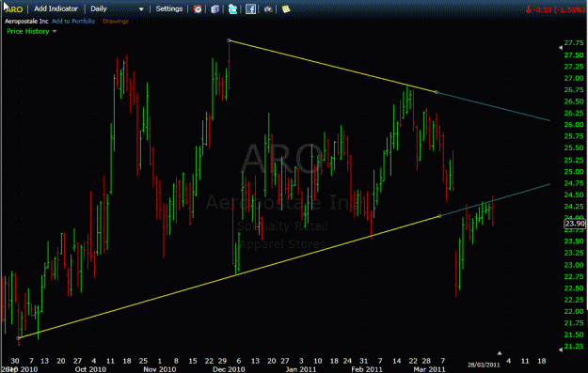Click the ARO ticker symbol

click(14, 9)
